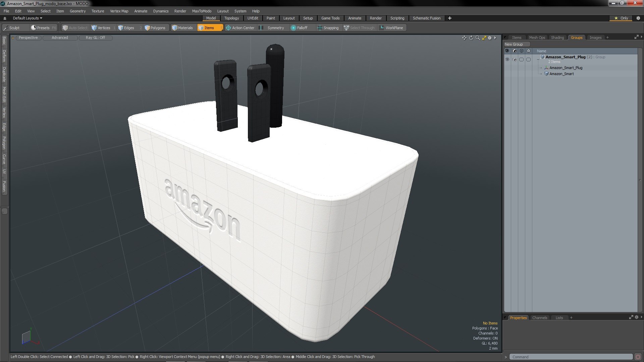This screenshot has width=644, height=362.
Task: Open Default Layouts dropdown
Action: tap(28, 18)
